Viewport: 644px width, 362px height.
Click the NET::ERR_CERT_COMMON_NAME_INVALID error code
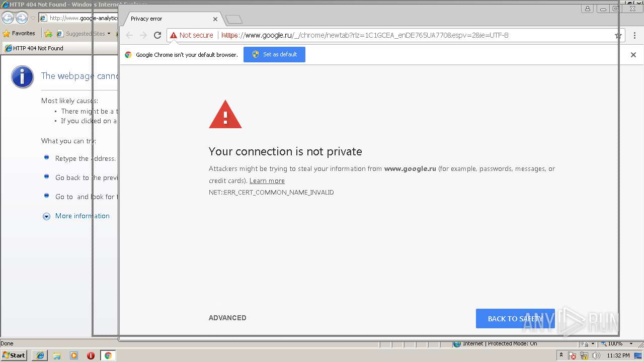pos(271,192)
